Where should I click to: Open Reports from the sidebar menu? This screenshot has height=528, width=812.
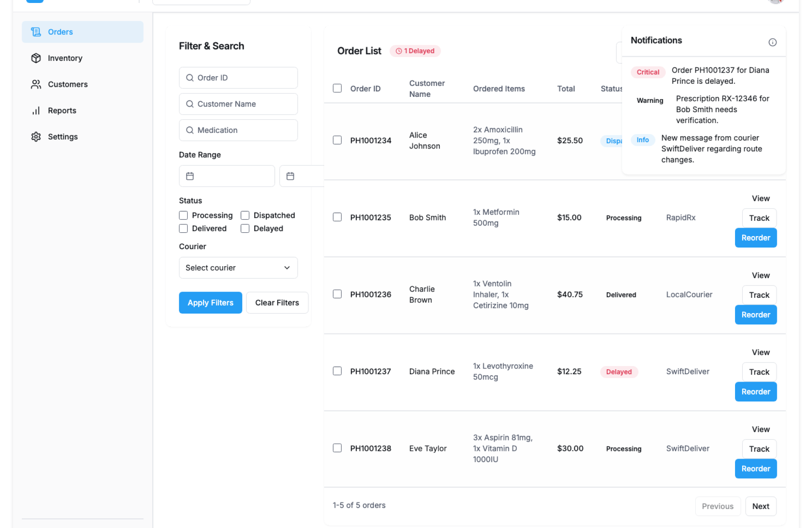[62, 110]
